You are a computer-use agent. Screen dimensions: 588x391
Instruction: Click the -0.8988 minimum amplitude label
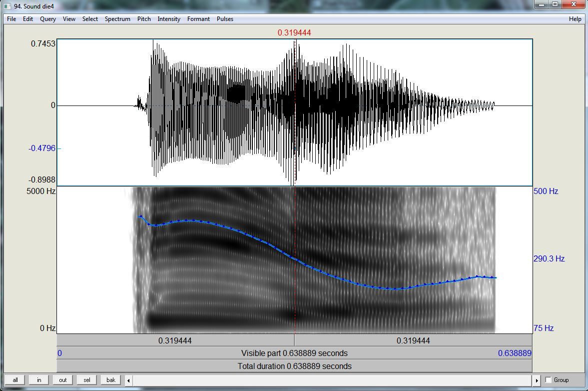pyautogui.click(x=42, y=179)
